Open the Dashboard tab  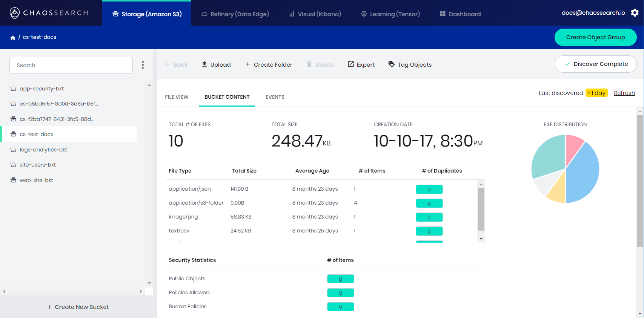(x=460, y=14)
